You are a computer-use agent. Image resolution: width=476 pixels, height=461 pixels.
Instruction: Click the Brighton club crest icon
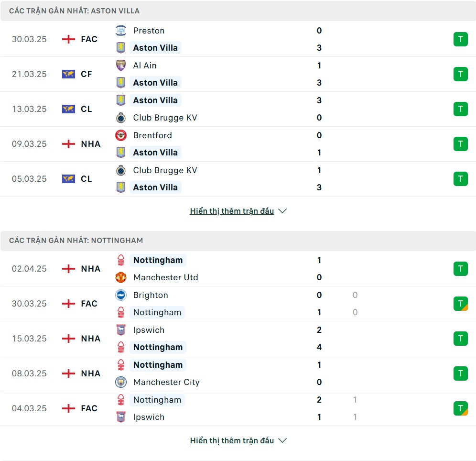(x=121, y=295)
